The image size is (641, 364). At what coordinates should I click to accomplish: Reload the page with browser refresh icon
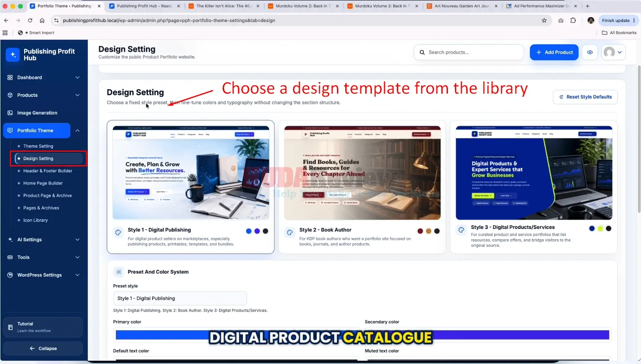pyautogui.click(x=30, y=20)
